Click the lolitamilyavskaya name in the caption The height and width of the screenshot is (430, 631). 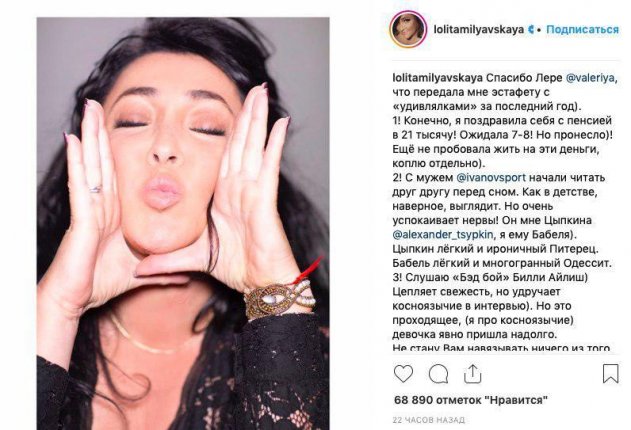437,78
